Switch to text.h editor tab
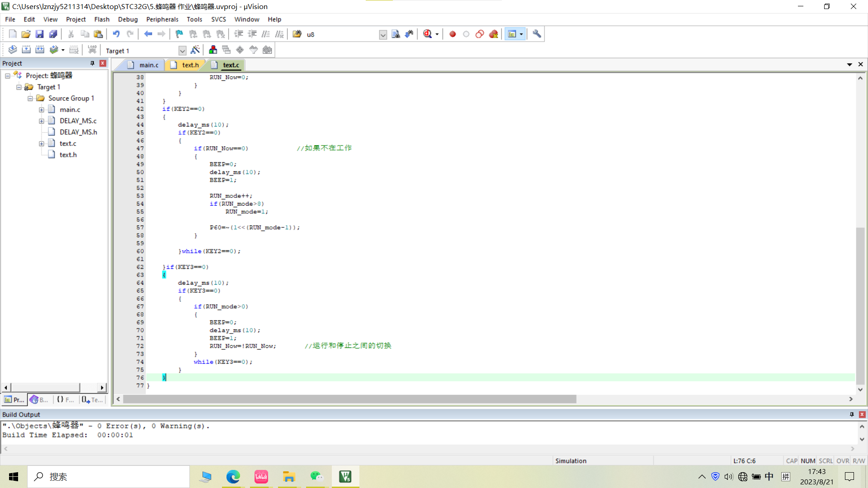Image resolution: width=868 pixels, height=488 pixels. [x=185, y=65]
